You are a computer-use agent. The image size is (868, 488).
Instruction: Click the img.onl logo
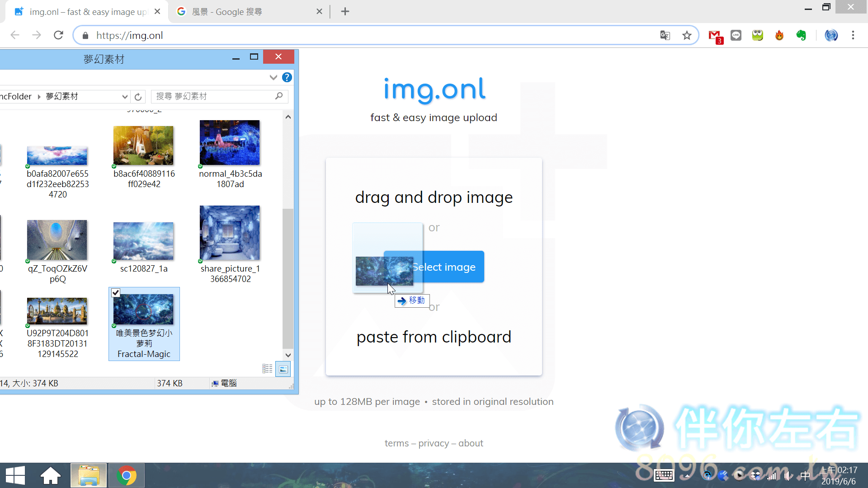[434, 89]
